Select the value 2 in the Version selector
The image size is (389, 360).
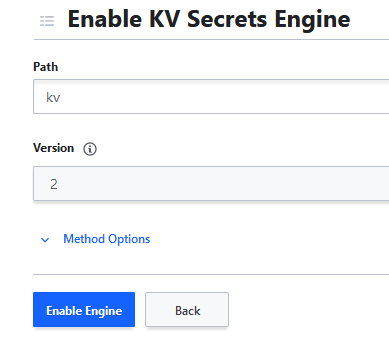54,184
